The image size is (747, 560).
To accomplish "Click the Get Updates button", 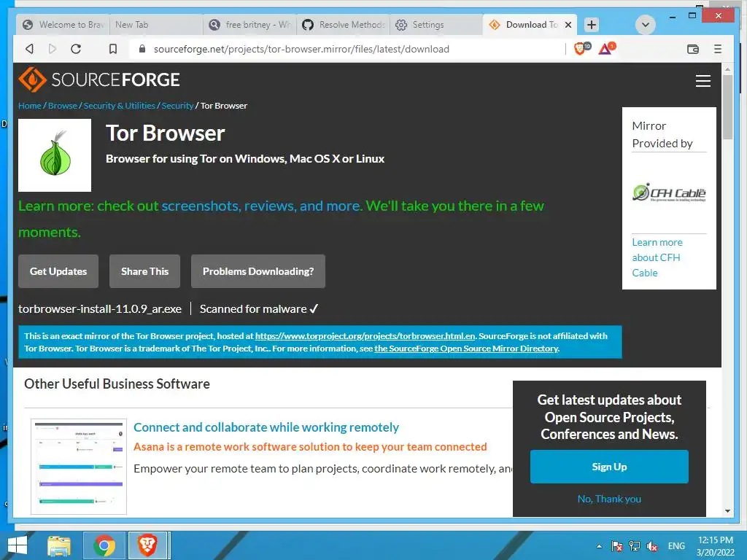I will pos(58,271).
